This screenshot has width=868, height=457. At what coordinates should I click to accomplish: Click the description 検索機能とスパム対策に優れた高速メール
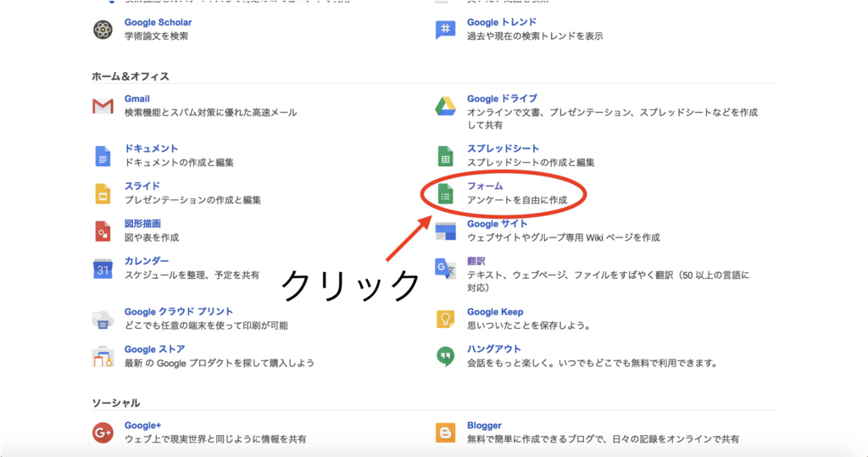click(210, 113)
